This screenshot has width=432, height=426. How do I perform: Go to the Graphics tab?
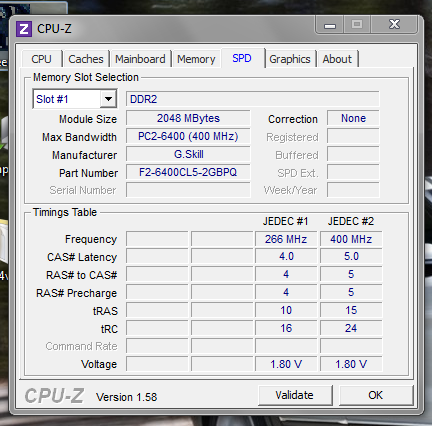click(290, 59)
